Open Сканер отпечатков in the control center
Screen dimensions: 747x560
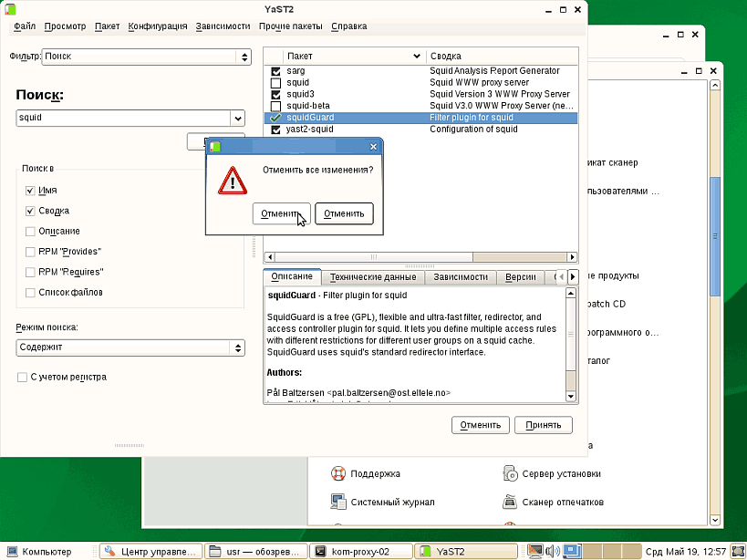point(553,502)
